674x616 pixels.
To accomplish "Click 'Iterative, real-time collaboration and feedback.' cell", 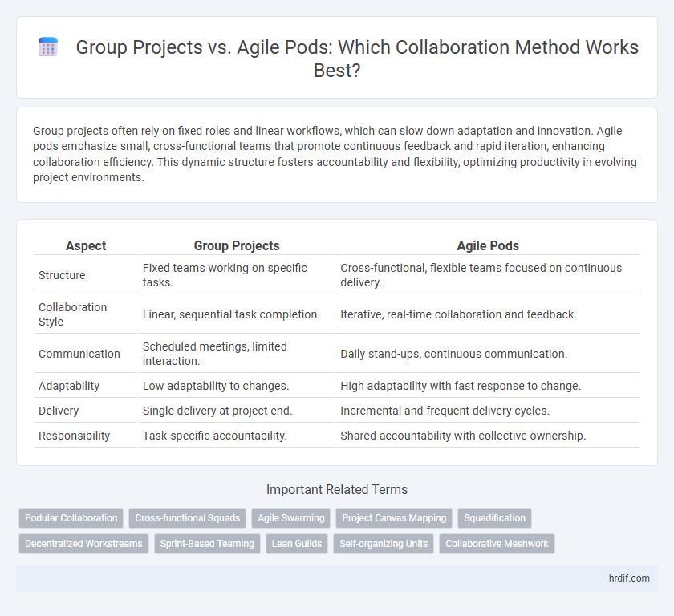I will pyautogui.click(x=488, y=314).
